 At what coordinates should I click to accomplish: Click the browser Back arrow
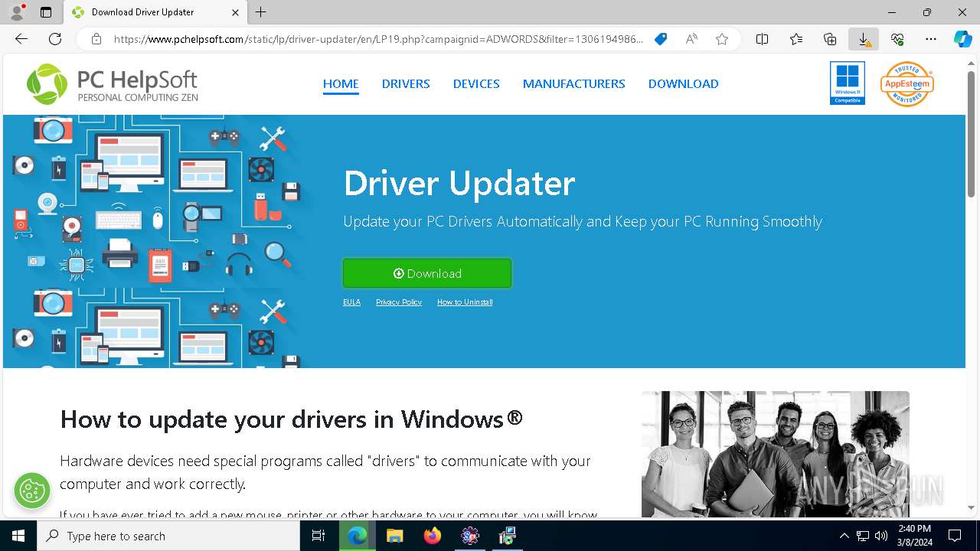tap(21, 39)
